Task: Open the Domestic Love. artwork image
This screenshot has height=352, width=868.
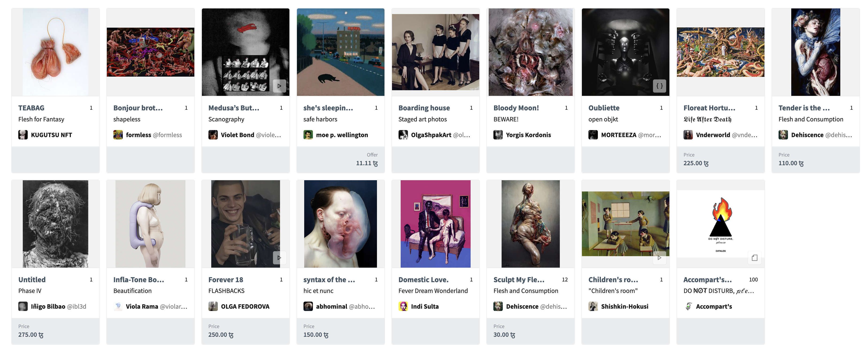Action: pyautogui.click(x=435, y=224)
